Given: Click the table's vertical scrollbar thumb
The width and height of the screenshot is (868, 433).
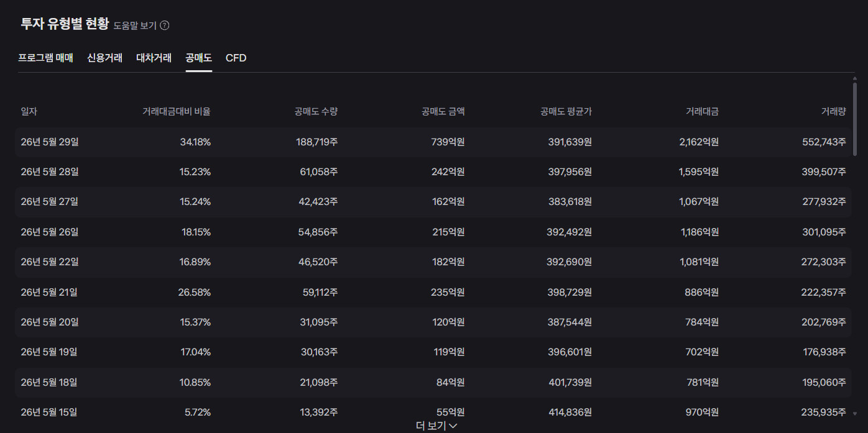Looking at the screenshot, I should 855,118.
